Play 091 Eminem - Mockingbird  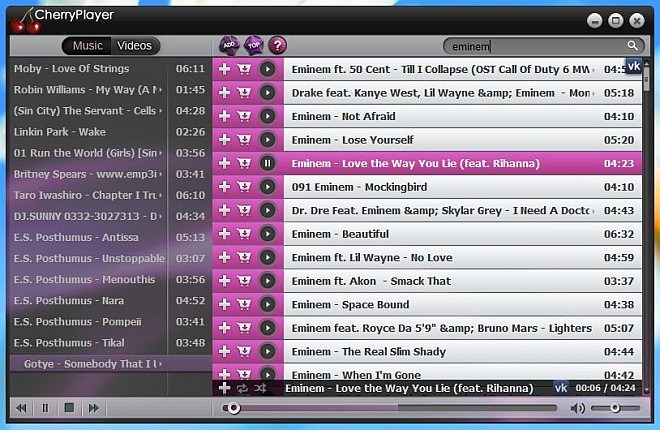(x=267, y=187)
